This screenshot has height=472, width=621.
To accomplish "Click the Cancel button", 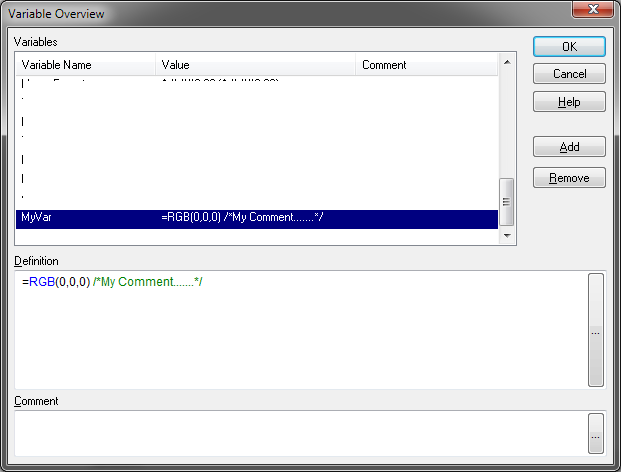I will (569, 74).
